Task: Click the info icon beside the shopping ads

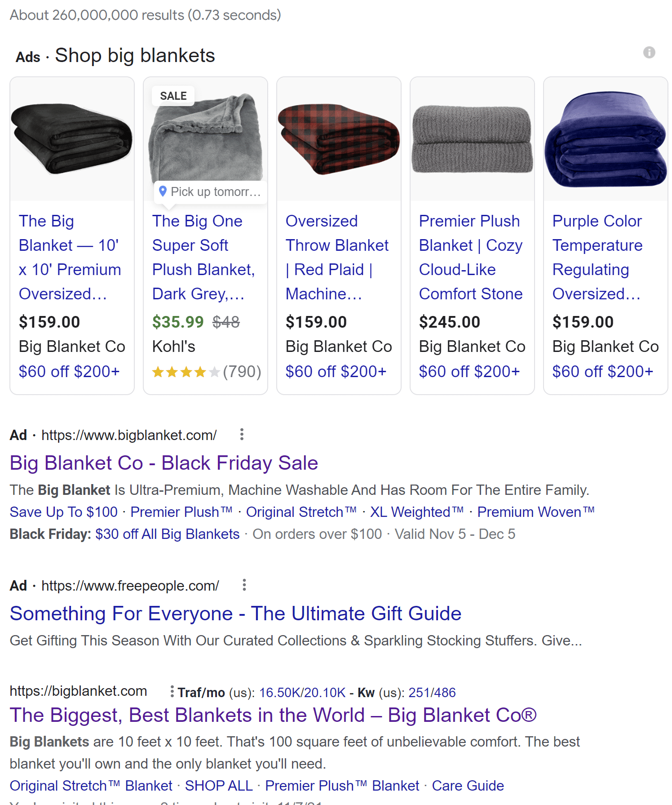Action: tap(648, 53)
